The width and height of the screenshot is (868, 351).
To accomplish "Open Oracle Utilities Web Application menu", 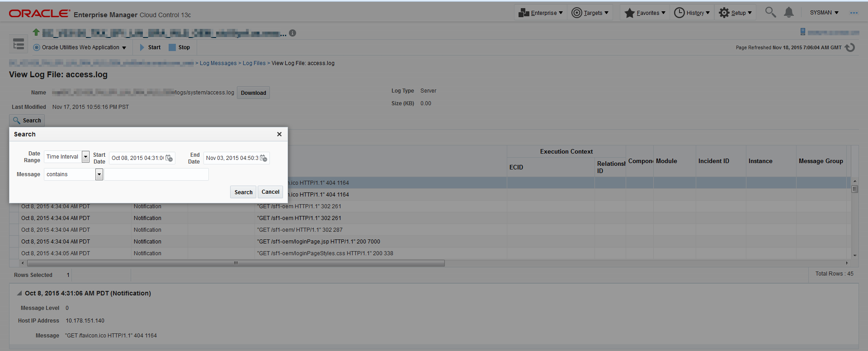I will point(80,47).
